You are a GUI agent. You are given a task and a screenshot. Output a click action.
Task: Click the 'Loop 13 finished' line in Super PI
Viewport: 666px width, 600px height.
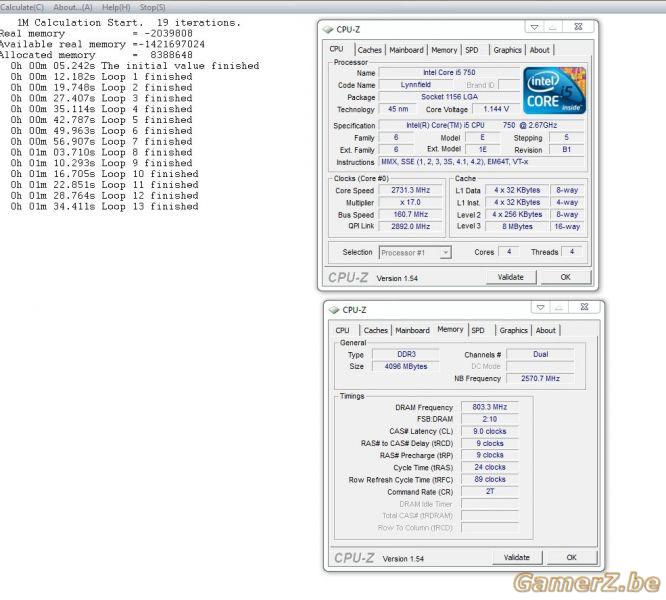pyautogui.click(x=104, y=206)
